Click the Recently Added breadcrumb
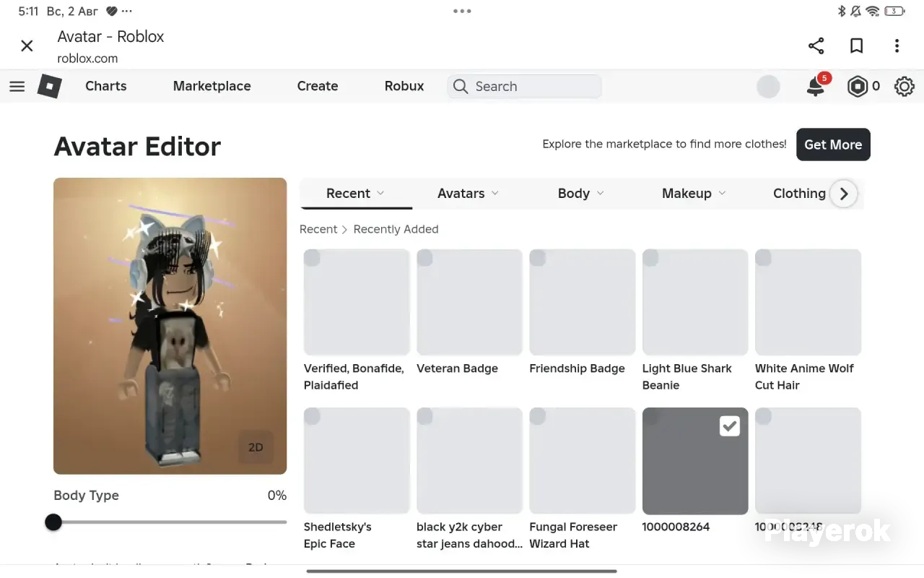The width and height of the screenshot is (924, 578). [396, 229]
